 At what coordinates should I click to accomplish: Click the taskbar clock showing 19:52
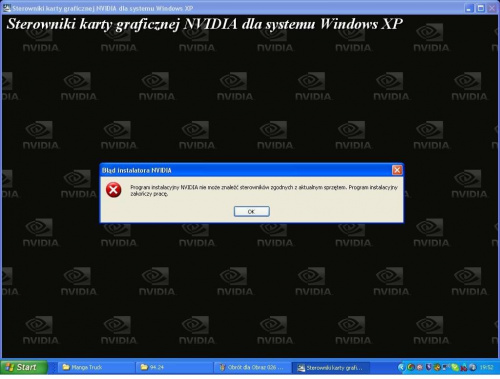pos(486,367)
